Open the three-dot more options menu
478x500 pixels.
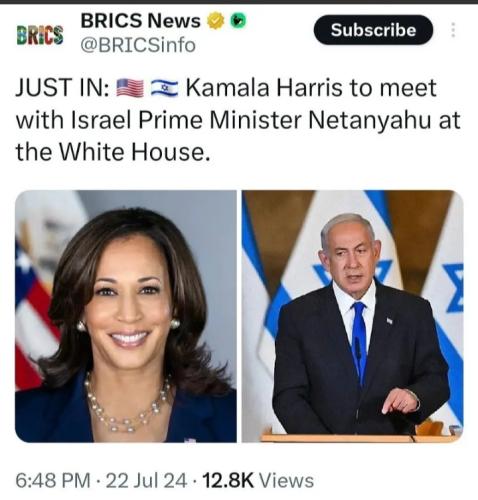pyautogui.click(x=453, y=30)
